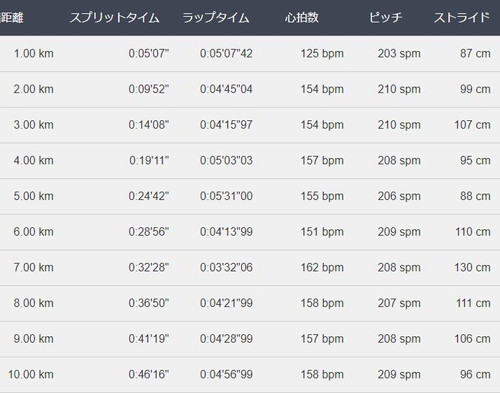
Task: Select the スプリットタイム column header
Action: (x=115, y=18)
